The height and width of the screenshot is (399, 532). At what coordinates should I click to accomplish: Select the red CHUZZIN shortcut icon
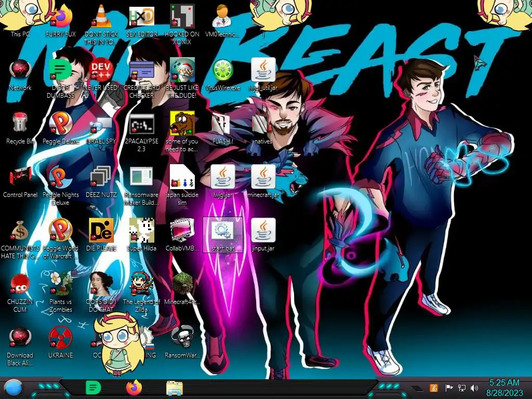click(20, 284)
